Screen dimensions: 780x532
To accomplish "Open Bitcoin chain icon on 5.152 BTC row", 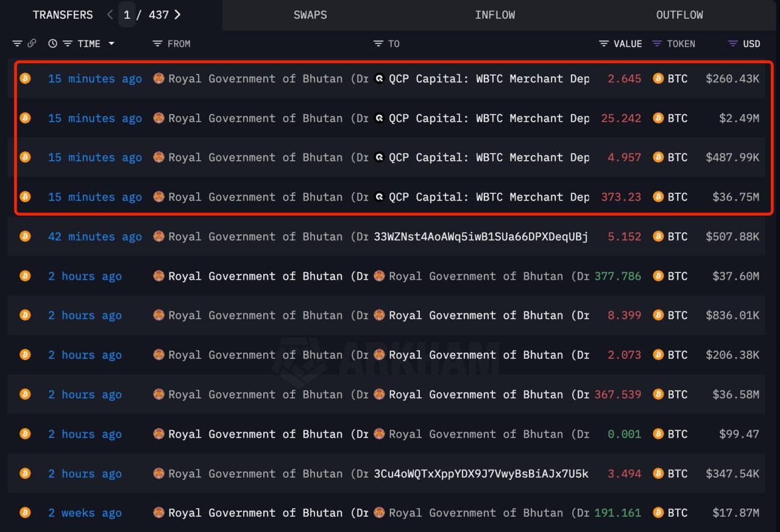I will point(25,236).
